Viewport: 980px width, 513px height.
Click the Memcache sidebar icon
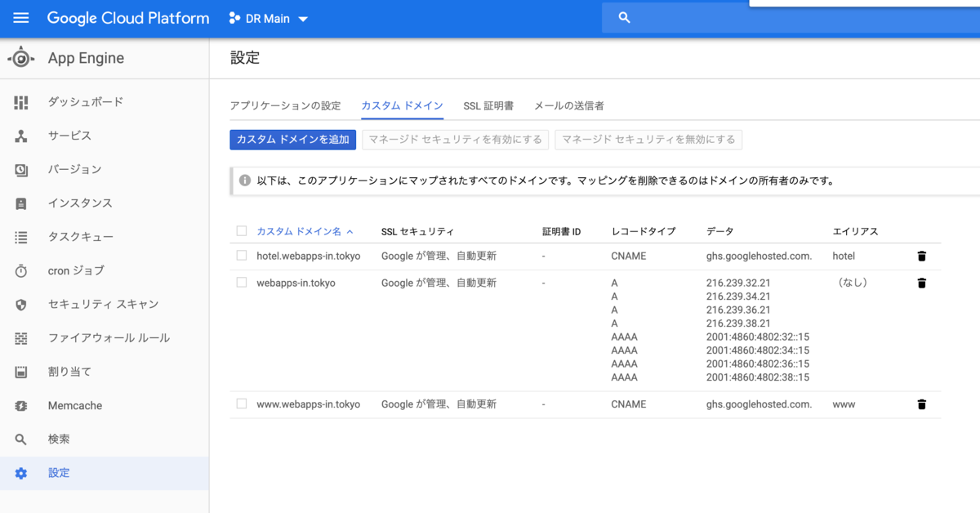[x=21, y=405]
